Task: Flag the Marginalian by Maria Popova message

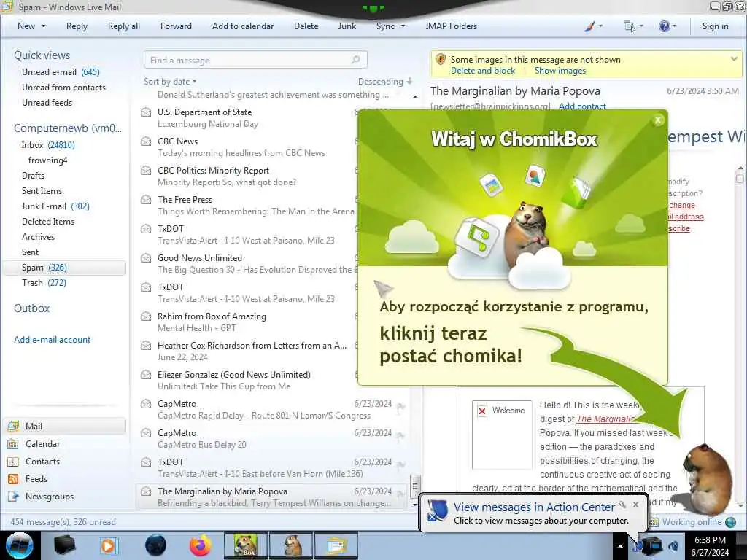Action: pos(401,494)
